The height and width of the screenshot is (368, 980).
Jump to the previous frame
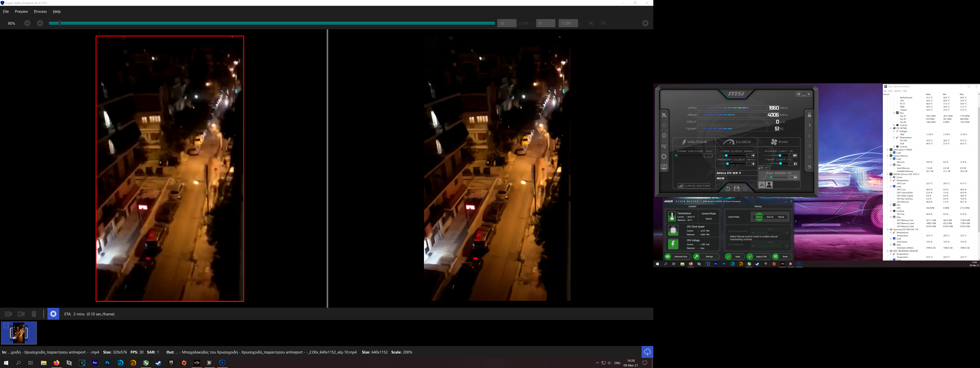click(x=27, y=23)
